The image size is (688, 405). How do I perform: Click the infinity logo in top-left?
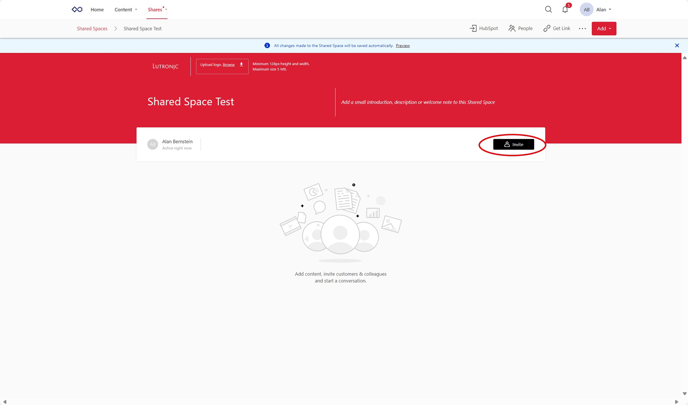[x=77, y=10]
